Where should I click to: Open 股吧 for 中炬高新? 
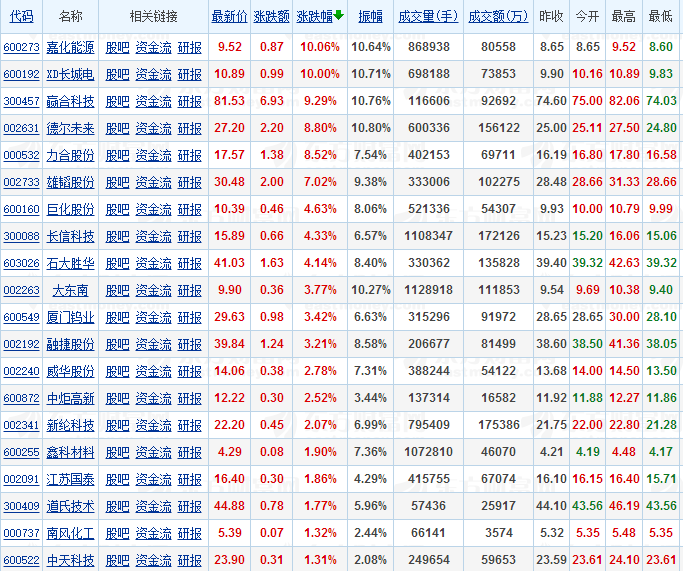pyautogui.click(x=118, y=398)
